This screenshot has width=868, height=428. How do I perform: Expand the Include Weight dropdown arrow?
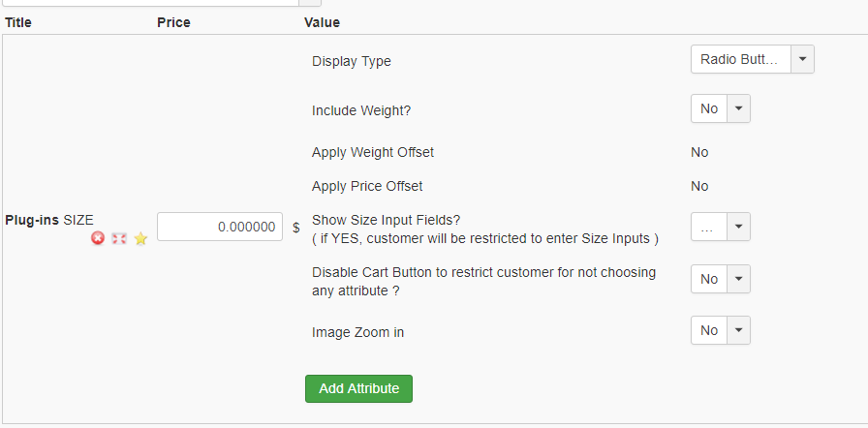738,108
